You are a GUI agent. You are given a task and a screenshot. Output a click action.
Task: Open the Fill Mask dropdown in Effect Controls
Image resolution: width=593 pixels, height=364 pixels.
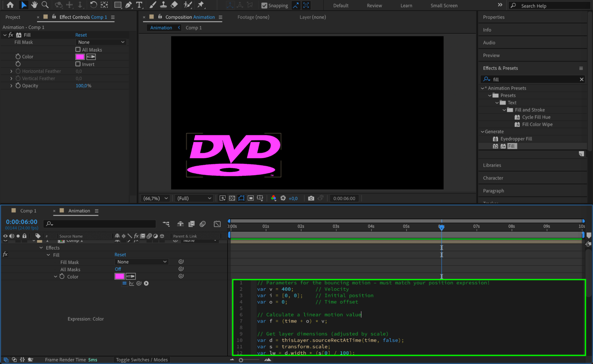[101, 42]
